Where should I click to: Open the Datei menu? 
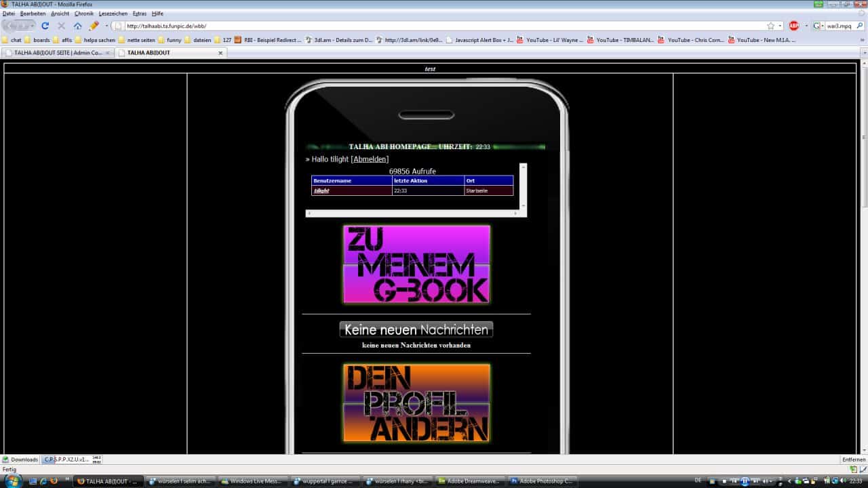click(9, 14)
